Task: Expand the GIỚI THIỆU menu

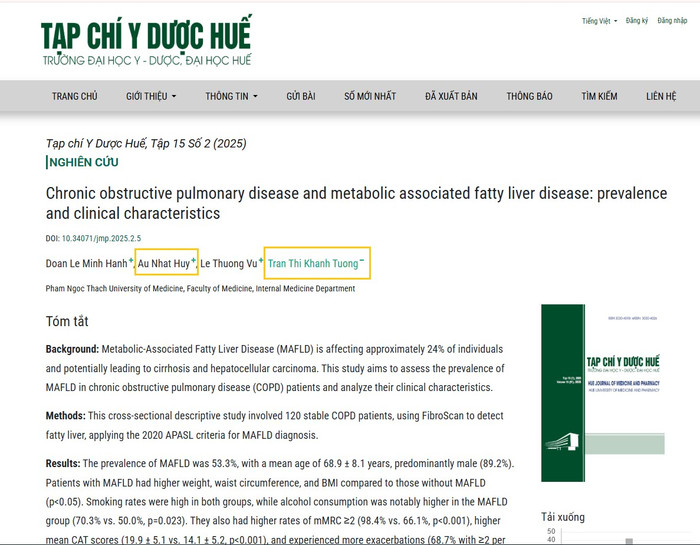Action: [x=151, y=96]
